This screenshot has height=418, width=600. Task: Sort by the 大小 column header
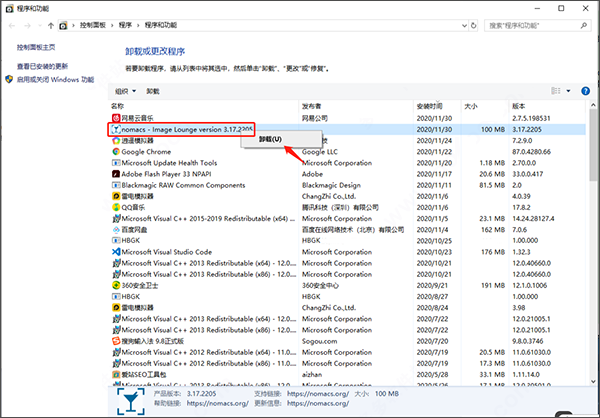point(485,106)
